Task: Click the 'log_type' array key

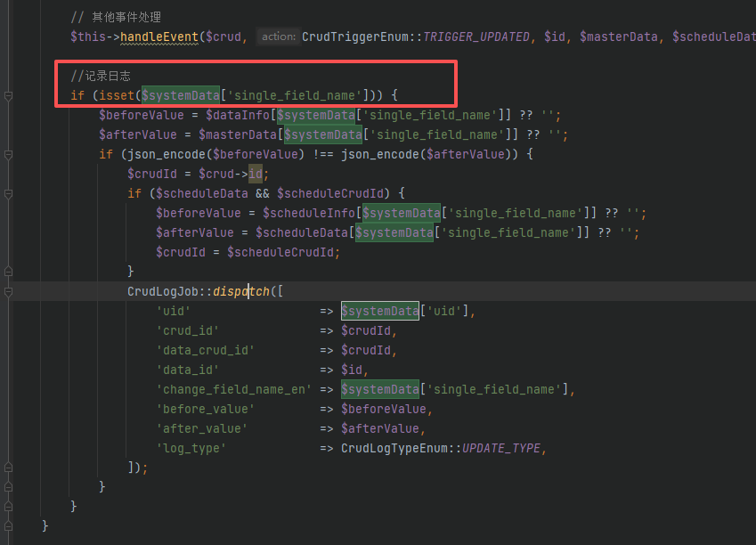Action: coord(191,448)
